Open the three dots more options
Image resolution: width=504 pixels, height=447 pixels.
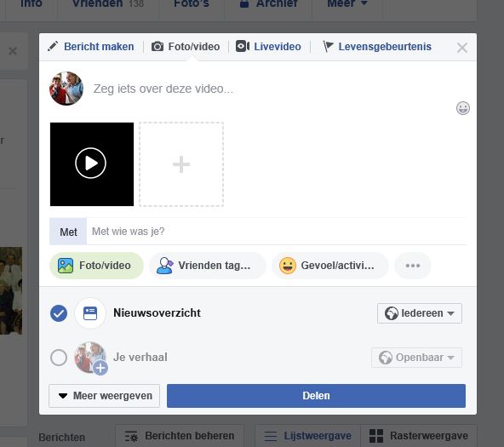413,266
